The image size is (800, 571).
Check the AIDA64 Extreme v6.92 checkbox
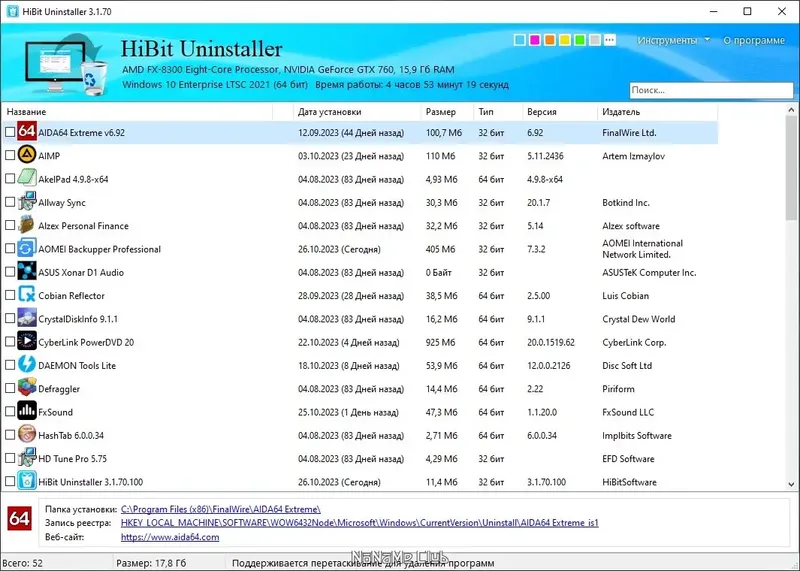(10, 132)
